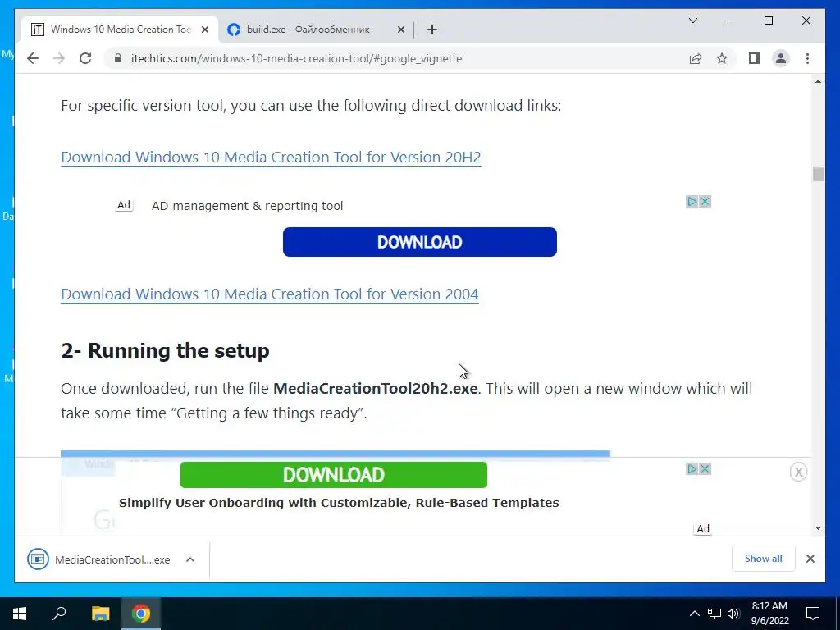Viewport: 840px width, 630px height.
Task: Open AdChoices on the upper ad
Action: coord(692,202)
